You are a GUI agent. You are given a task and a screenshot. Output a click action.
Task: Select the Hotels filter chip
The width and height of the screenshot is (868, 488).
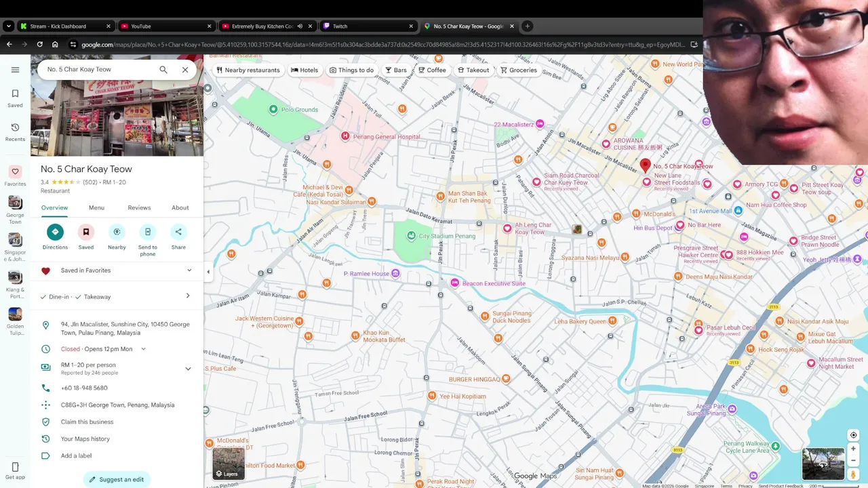click(304, 70)
